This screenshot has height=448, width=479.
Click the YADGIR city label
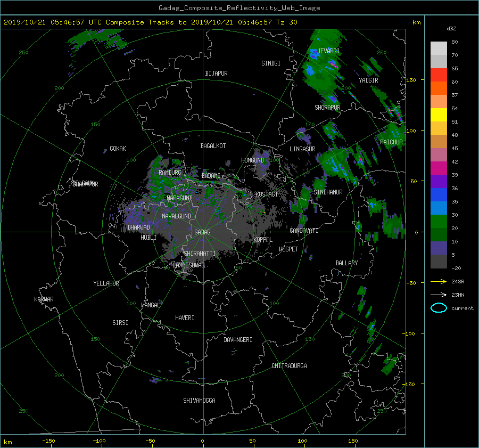(368, 80)
